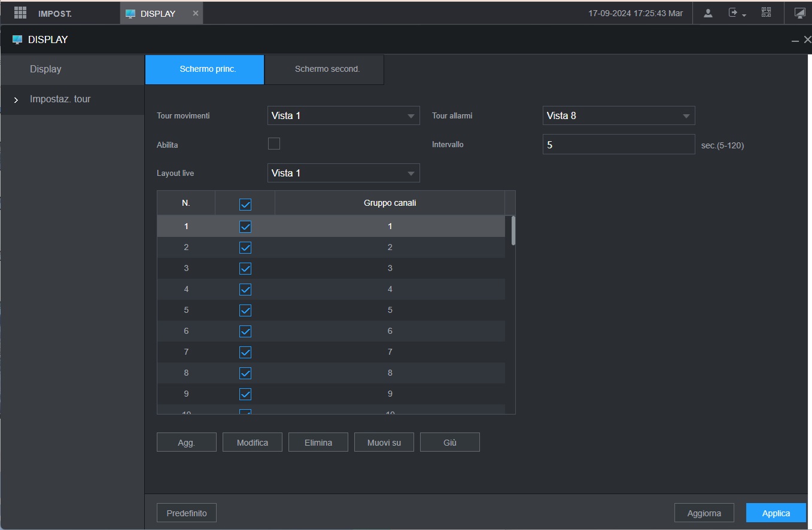Open the QR code icon

tap(766, 13)
